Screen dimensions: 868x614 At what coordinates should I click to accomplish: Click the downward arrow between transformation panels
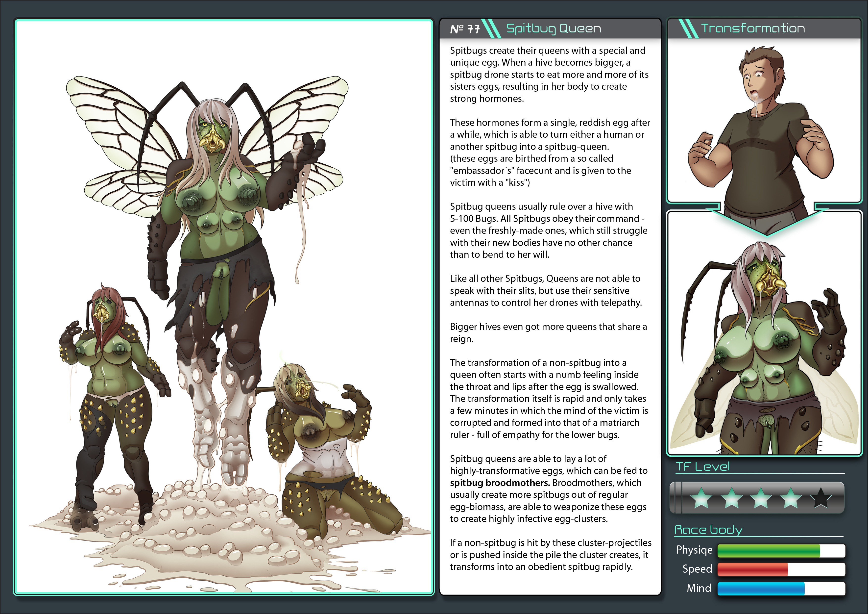tap(767, 223)
